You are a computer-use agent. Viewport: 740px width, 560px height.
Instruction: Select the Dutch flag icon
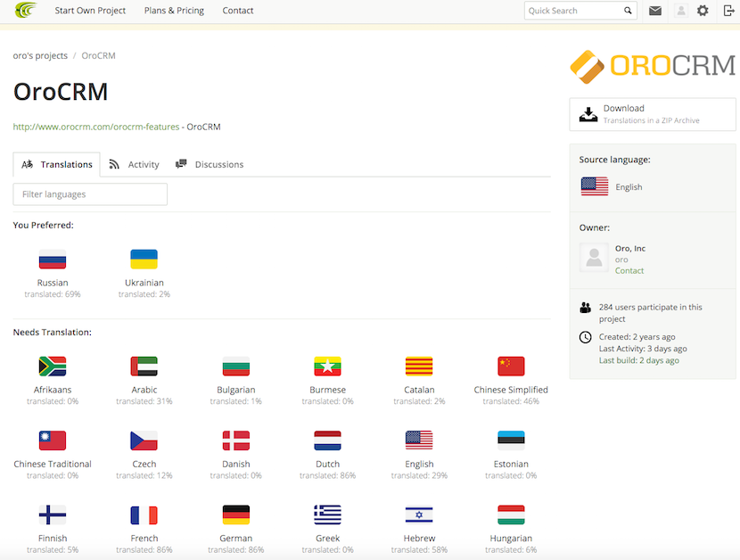[327, 441]
